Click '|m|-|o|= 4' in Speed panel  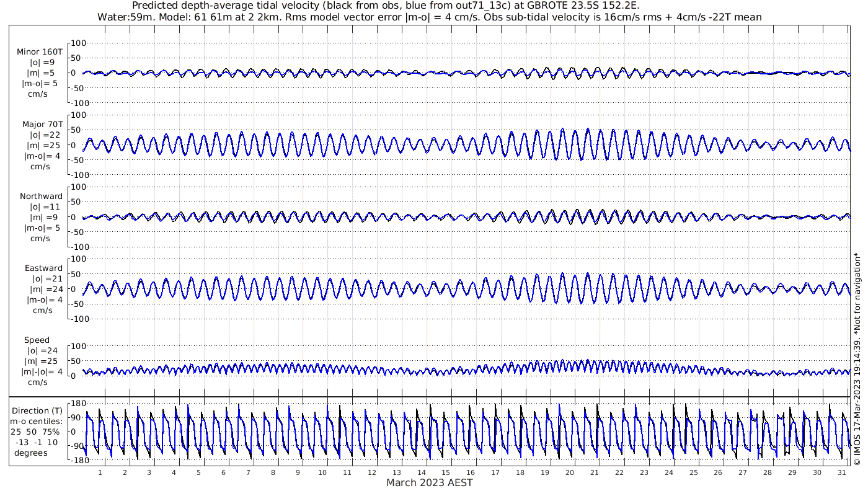pyautogui.click(x=42, y=372)
